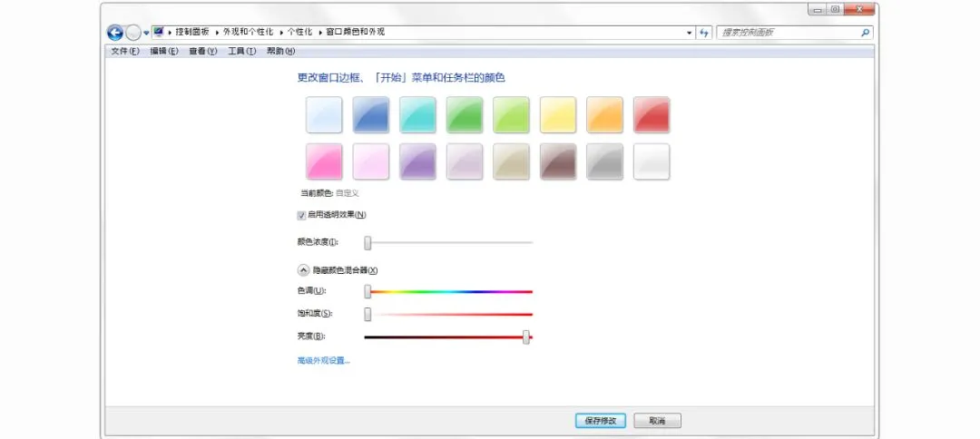Viewport: 980px width, 439px height.
Task: Open the 帮助(H) menu
Action: tap(280, 51)
